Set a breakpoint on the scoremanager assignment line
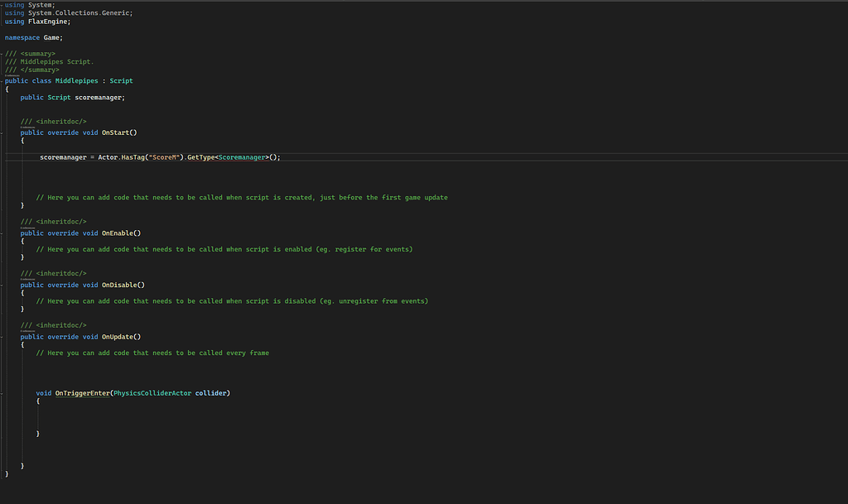Screen dimensions: 848x504 pyautogui.click(x=4, y=156)
